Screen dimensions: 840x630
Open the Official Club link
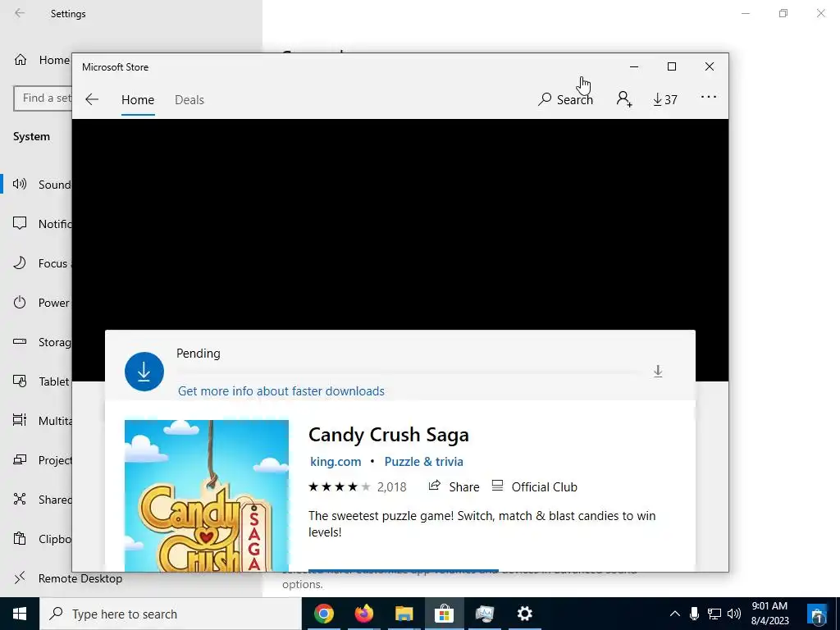(534, 486)
